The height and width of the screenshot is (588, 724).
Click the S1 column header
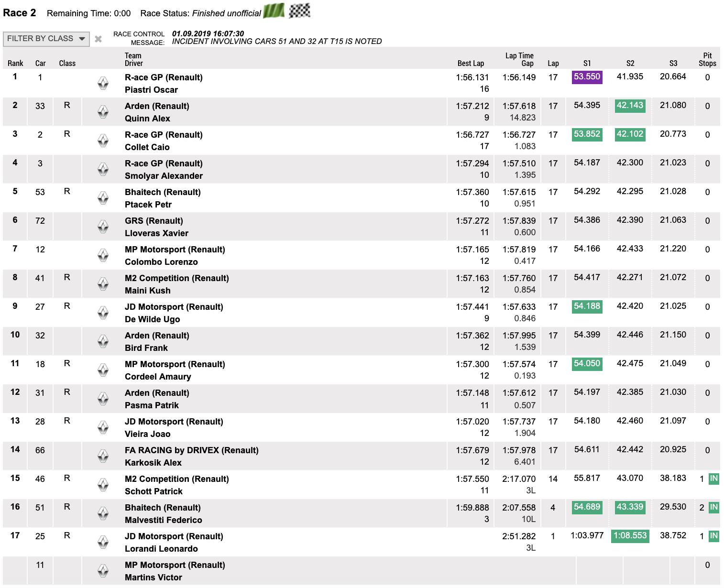click(x=587, y=63)
